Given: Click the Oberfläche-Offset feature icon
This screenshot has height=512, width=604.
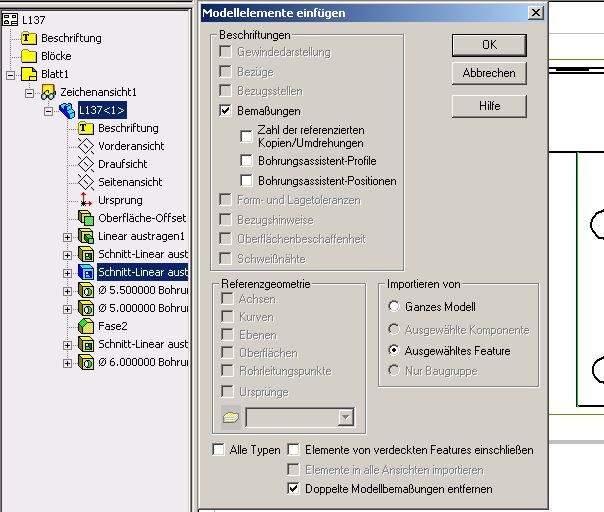Looking at the screenshot, I should point(86,218).
